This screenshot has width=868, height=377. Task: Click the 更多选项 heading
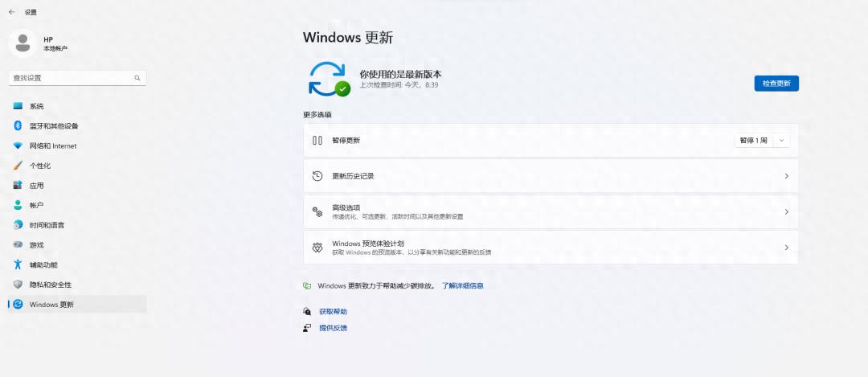tap(317, 115)
